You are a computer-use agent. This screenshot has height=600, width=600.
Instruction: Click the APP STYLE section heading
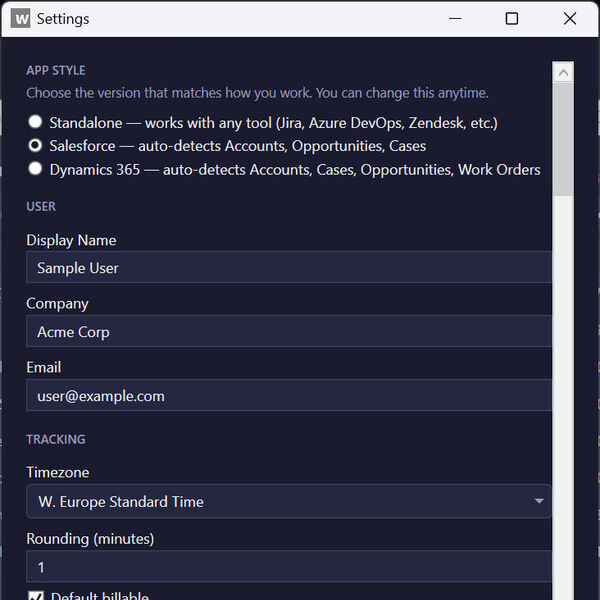point(56,70)
